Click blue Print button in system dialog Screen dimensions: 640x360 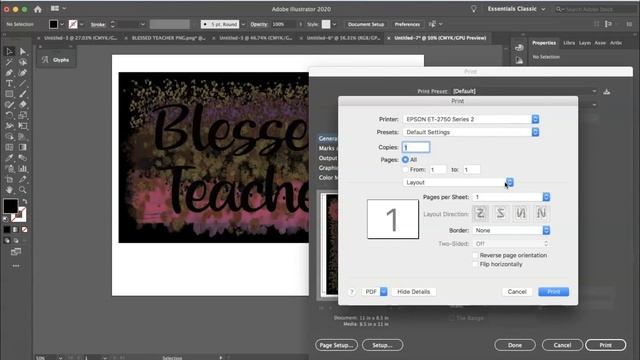553,292
